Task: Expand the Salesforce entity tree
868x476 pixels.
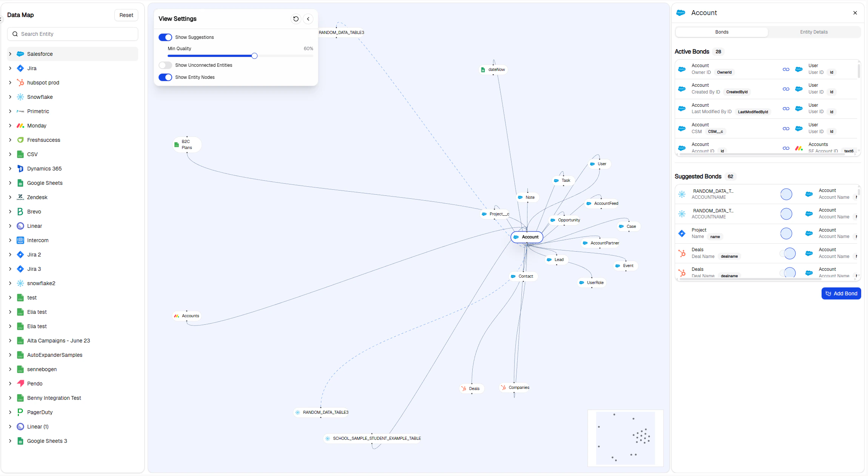Action: pyautogui.click(x=10, y=54)
